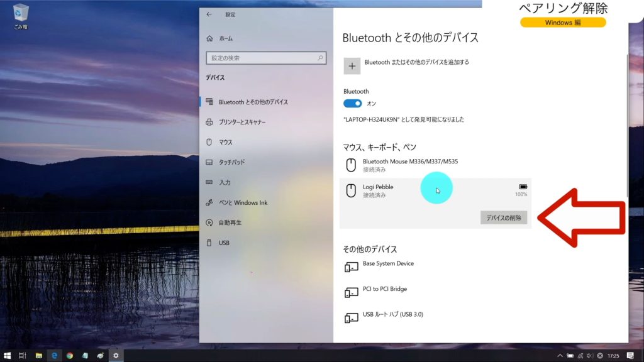Click the PCI to PCI Bridge icon
The height and width of the screenshot is (362, 644).
point(351,293)
